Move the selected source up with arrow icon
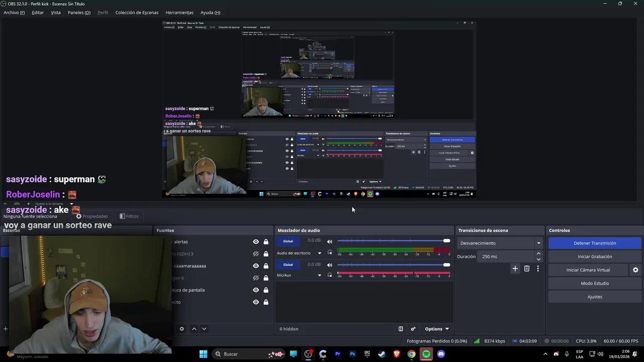 (x=194, y=329)
